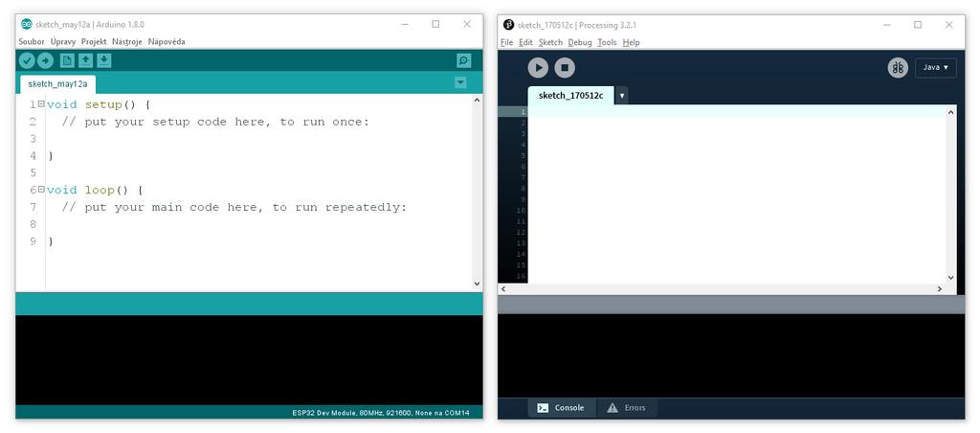Click Processing editor scroll-down arrow
This screenshot has width=980, height=433.
(951, 277)
